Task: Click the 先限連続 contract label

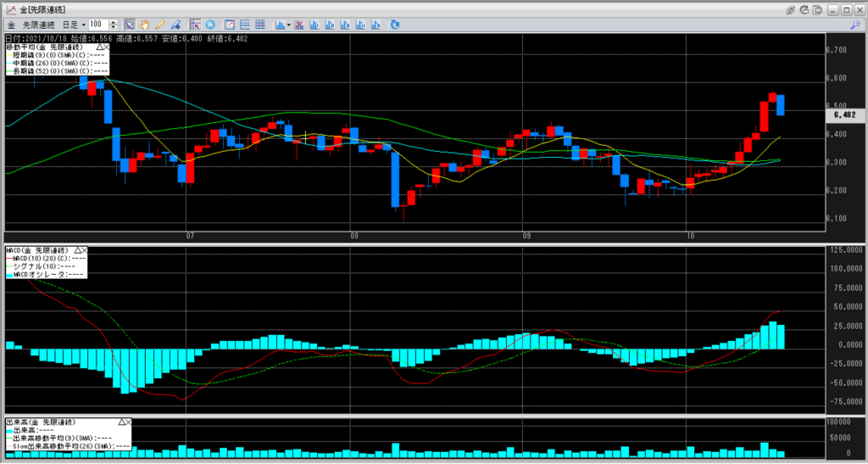Action: [x=39, y=25]
